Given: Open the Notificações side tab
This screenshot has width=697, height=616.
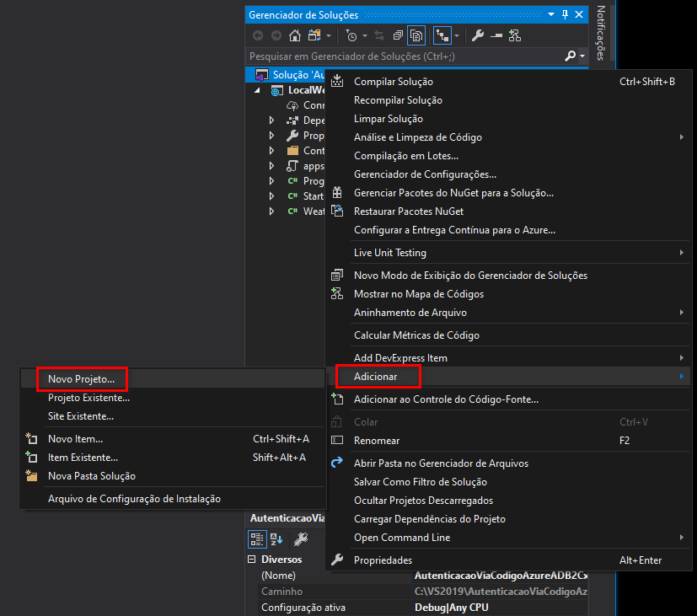Looking at the screenshot, I should [x=600, y=32].
